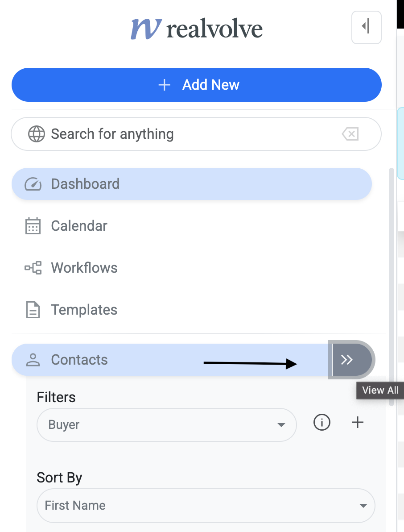This screenshot has width=404, height=532.
Task: Open the First Name sort dropdown
Action: point(206,506)
